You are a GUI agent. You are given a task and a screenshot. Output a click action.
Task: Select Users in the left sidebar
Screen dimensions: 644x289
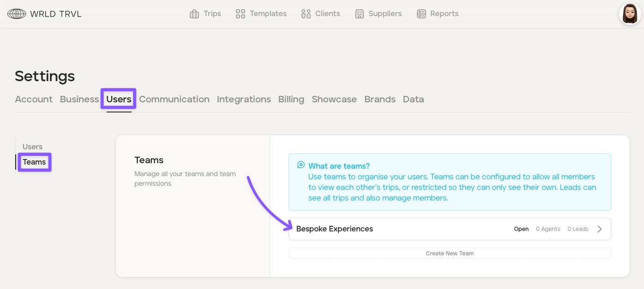pyautogui.click(x=32, y=147)
